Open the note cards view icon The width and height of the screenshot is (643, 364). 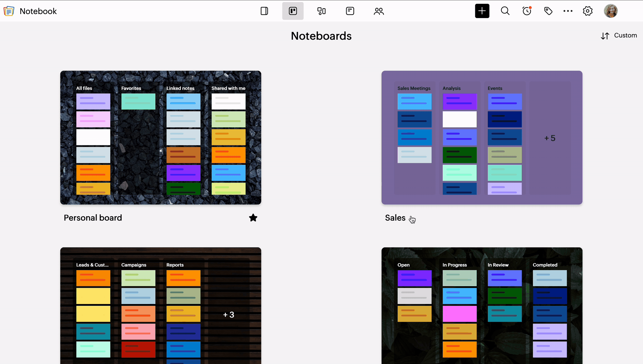point(350,11)
